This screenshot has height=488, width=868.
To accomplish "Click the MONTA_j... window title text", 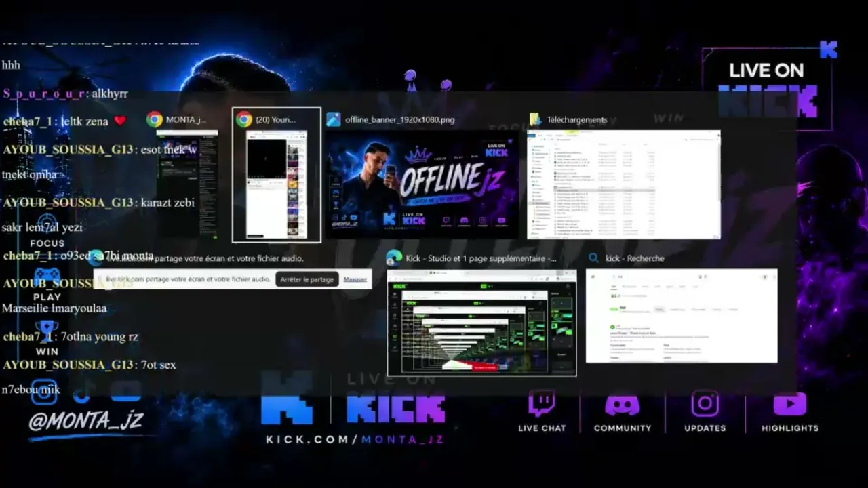I will (186, 120).
